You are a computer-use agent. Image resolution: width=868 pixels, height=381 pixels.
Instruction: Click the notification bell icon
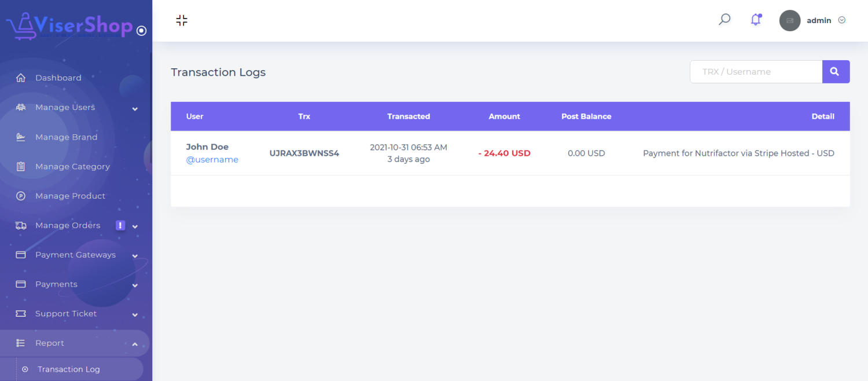coord(756,20)
